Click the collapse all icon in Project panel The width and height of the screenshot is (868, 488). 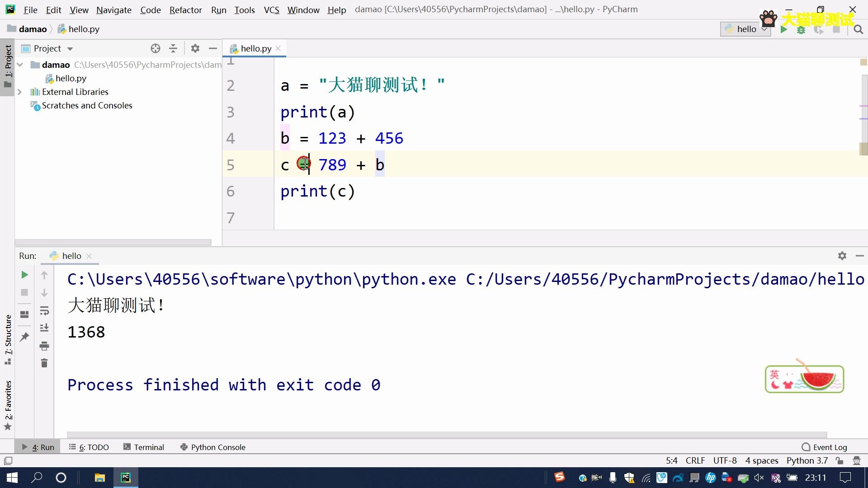(x=173, y=48)
